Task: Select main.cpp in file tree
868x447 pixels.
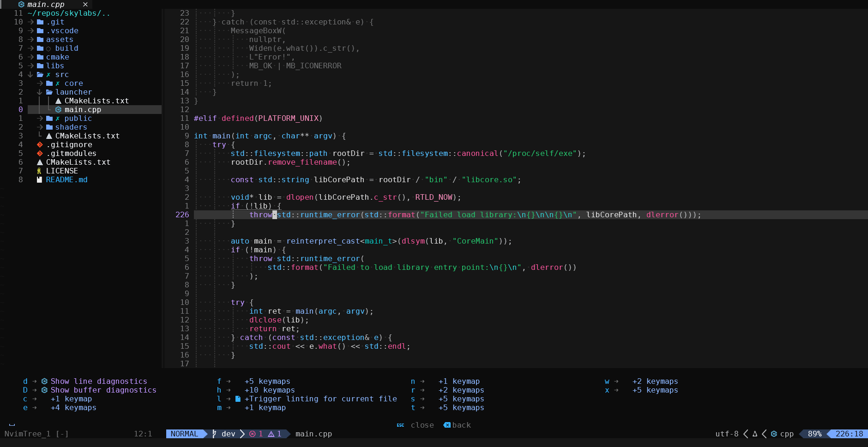Action: click(83, 110)
